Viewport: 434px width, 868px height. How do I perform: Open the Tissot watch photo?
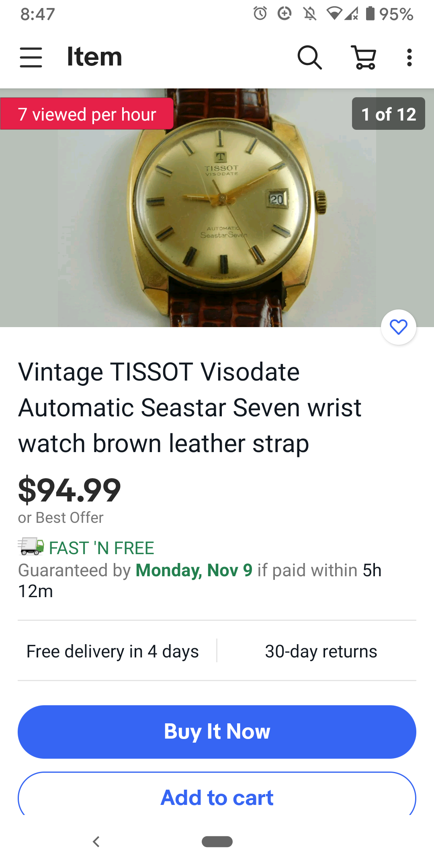(217, 208)
